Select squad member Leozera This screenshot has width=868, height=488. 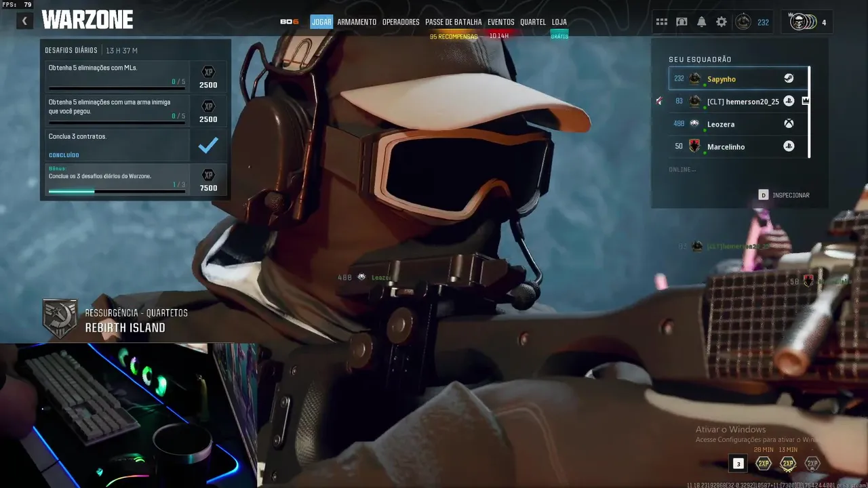coord(738,123)
